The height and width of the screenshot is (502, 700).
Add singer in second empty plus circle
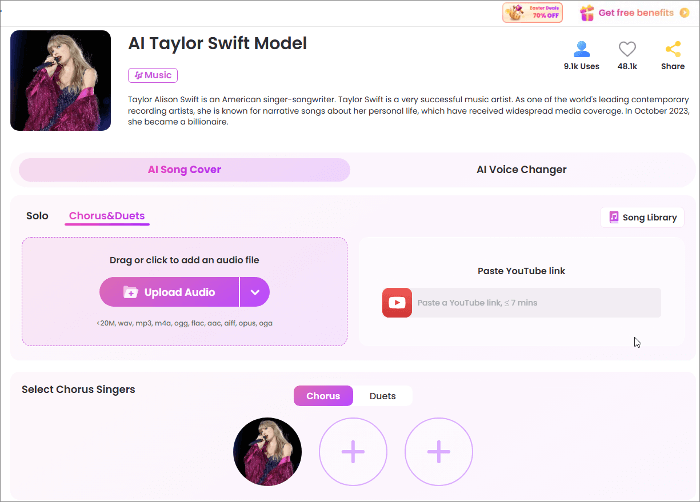[438, 452]
